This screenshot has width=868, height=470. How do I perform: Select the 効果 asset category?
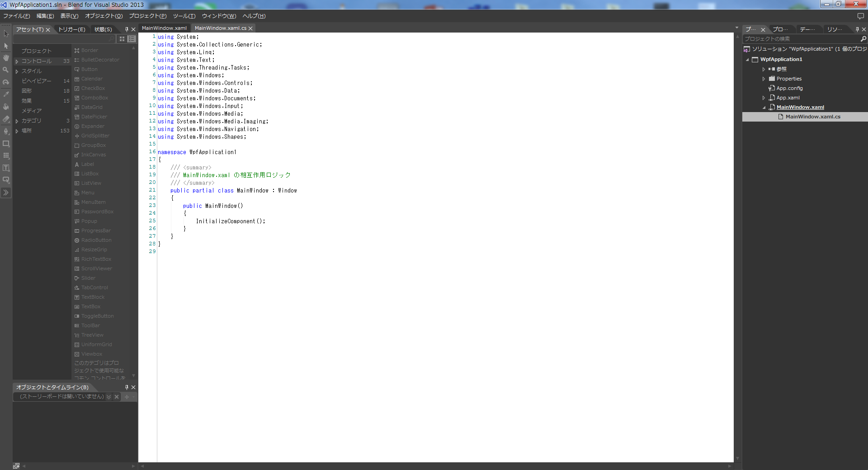(x=42, y=101)
